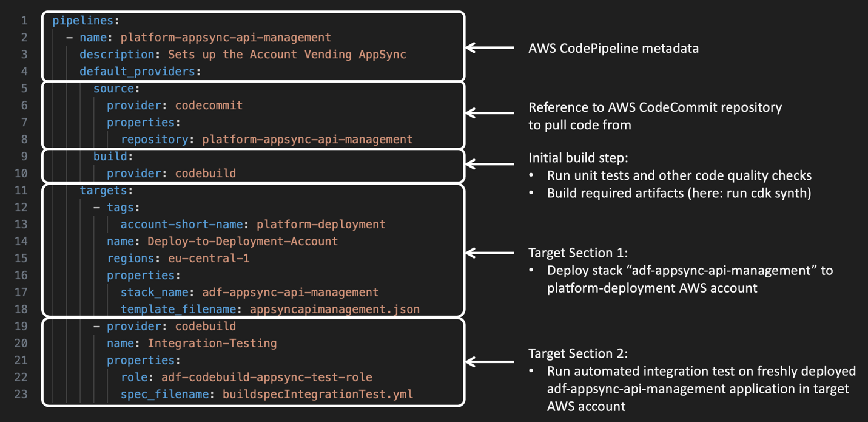Image resolution: width=868 pixels, height=422 pixels.
Task: Select 'Deploy-to-Deployment-Account' name value
Action: 243,242
